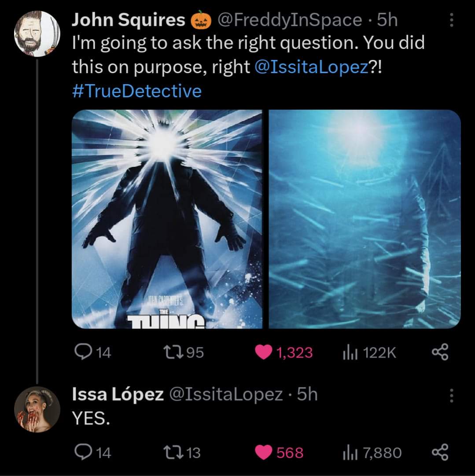This screenshot has height=476, width=475.
Task: Open the True Detective blue snowstorm image
Action: (365, 219)
